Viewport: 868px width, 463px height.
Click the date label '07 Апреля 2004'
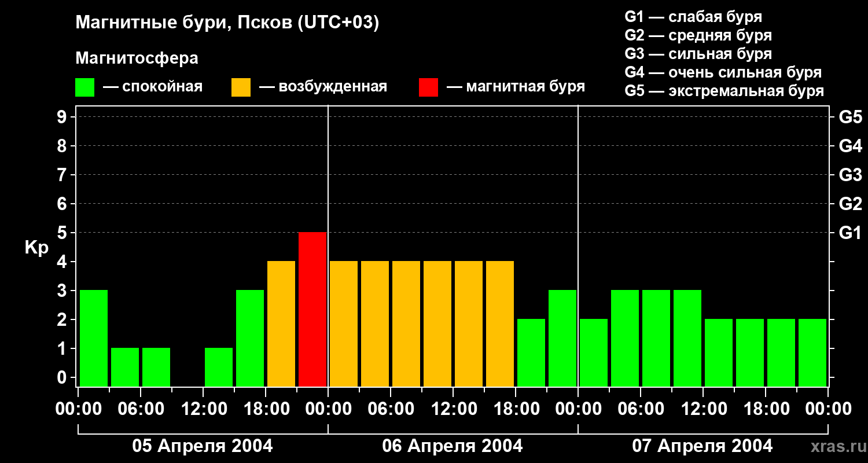click(x=703, y=446)
